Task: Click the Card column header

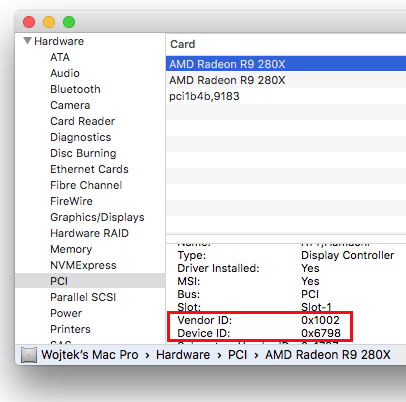Action: 183,44
